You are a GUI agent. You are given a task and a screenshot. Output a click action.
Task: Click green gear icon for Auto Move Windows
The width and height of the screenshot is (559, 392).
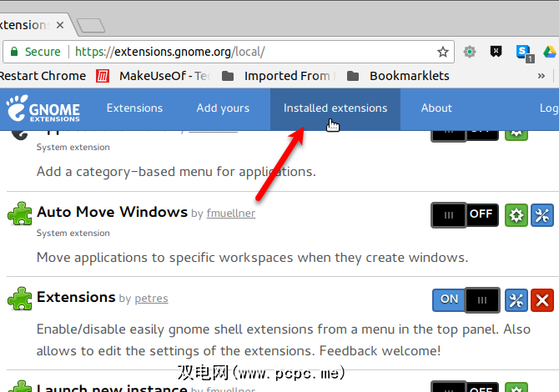(516, 215)
